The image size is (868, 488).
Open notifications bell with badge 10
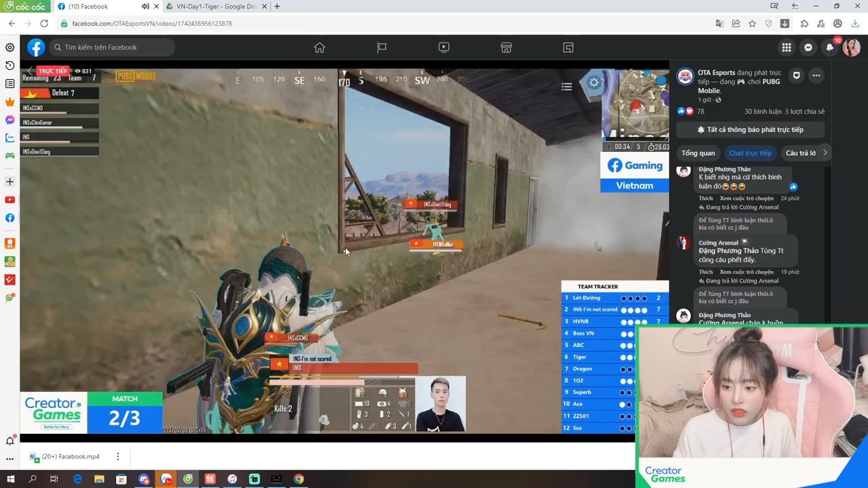[830, 47]
